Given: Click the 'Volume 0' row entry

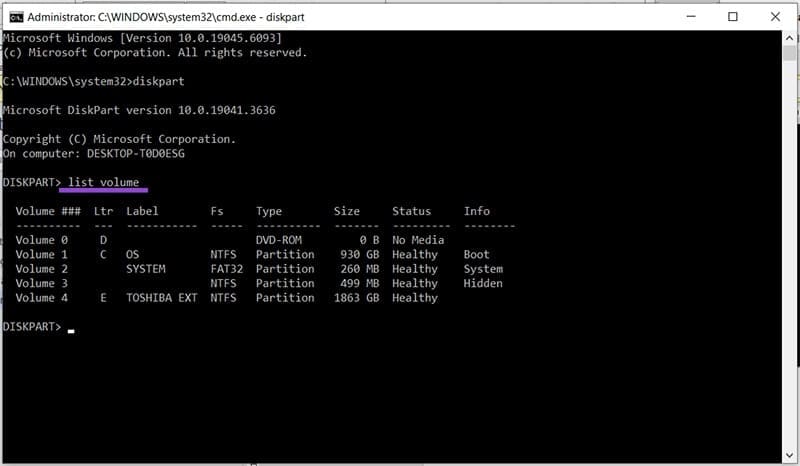Looking at the screenshot, I should (41, 240).
